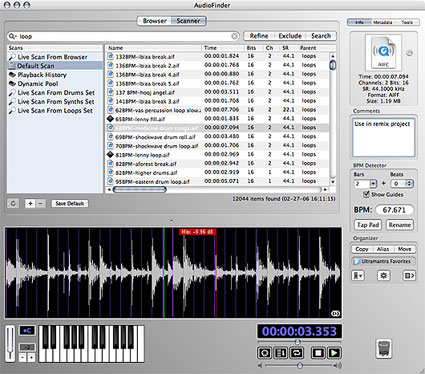Click the Ultramantra Favorites destination folder

tap(383, 261)
